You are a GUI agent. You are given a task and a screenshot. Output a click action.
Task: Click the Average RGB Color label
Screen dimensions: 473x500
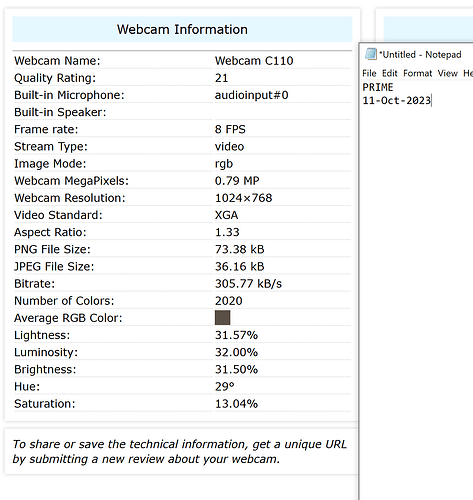point(68,318)
